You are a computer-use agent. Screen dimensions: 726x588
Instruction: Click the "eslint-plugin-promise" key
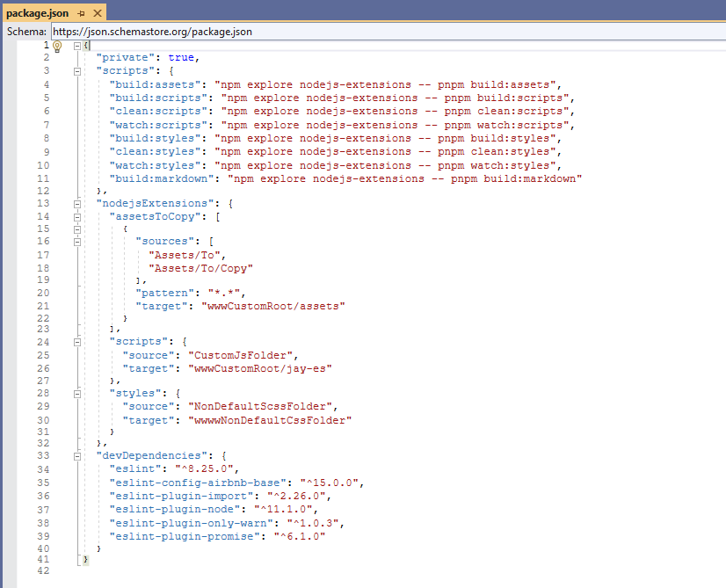(185, 537)
